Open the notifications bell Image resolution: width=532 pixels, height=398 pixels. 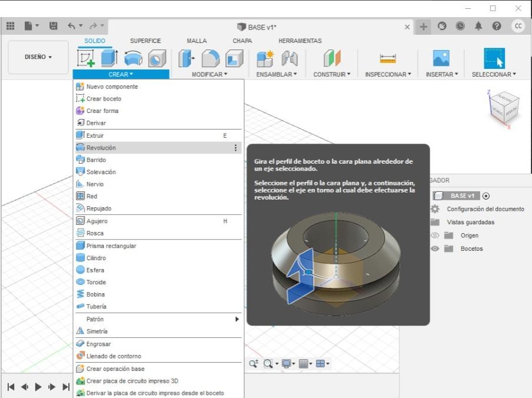[x=478, y=26]
